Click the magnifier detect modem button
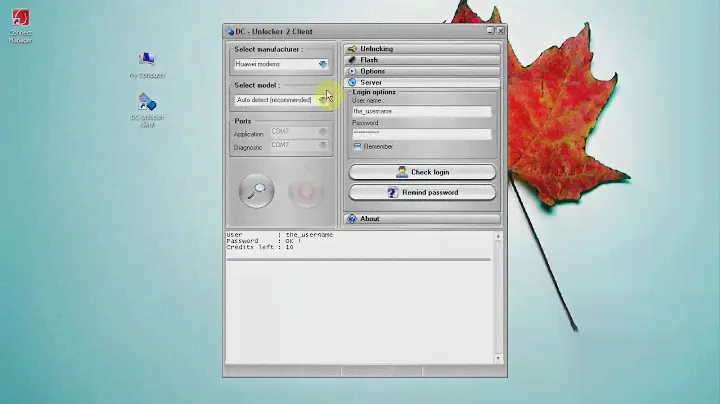The width and height of the screenshot is (720, 404). click(258, 191)
